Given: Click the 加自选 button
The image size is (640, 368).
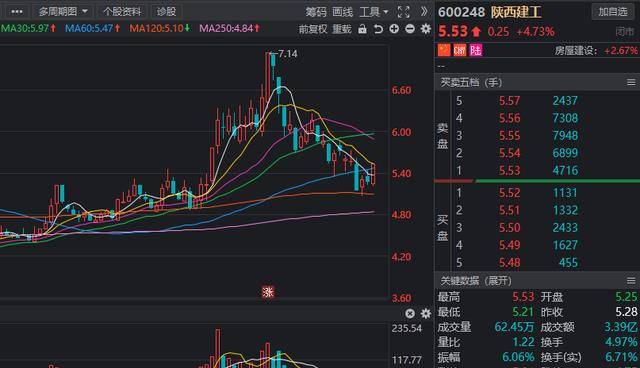Looking at the screenshot, I should point(613,11).
